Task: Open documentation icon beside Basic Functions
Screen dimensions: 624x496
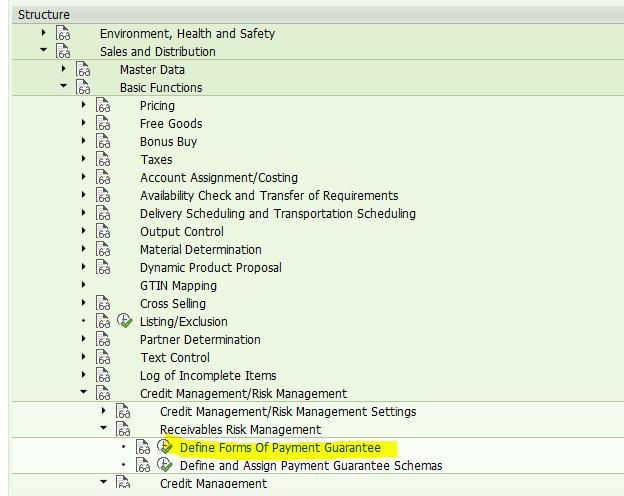Action: [83, 87]
